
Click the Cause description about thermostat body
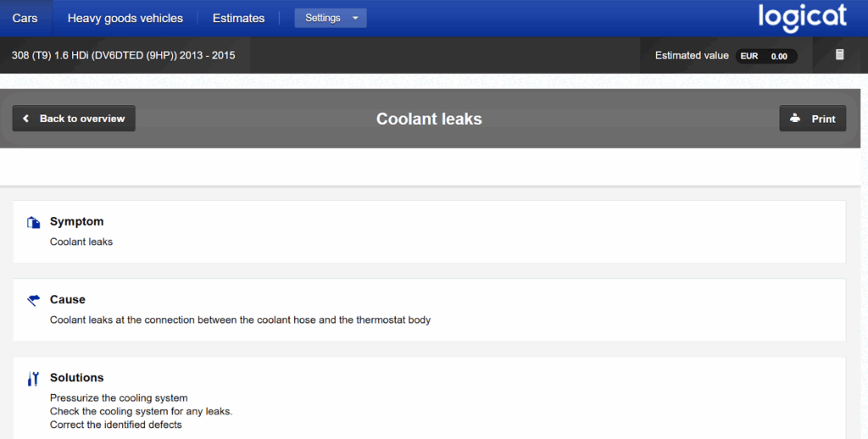[240, 320]
